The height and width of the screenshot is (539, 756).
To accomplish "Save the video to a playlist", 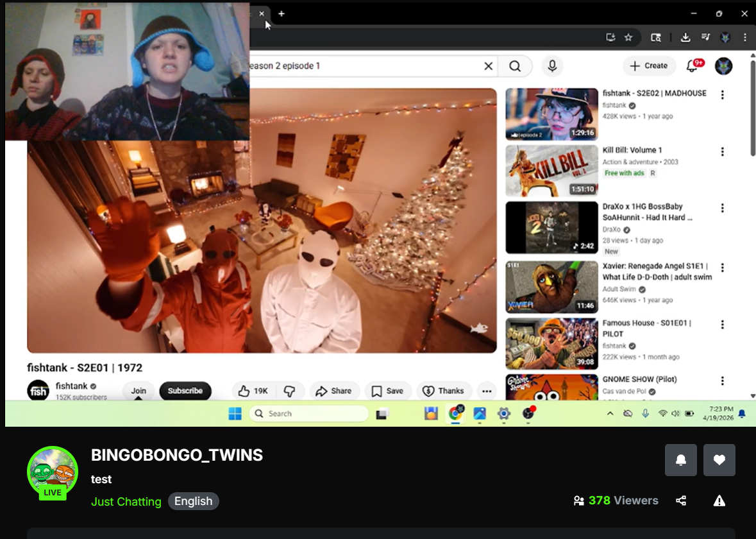I will 388,391.
